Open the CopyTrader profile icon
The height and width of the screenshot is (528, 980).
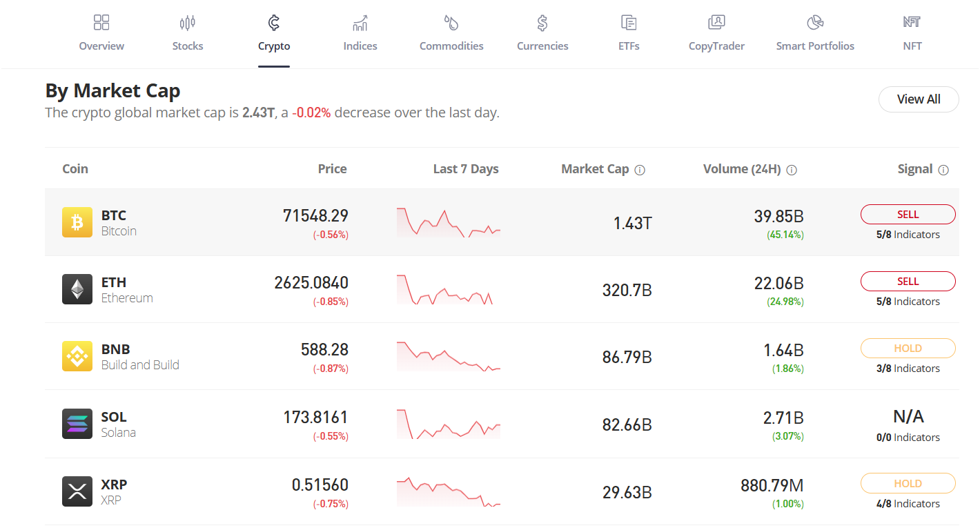[716, 23]
